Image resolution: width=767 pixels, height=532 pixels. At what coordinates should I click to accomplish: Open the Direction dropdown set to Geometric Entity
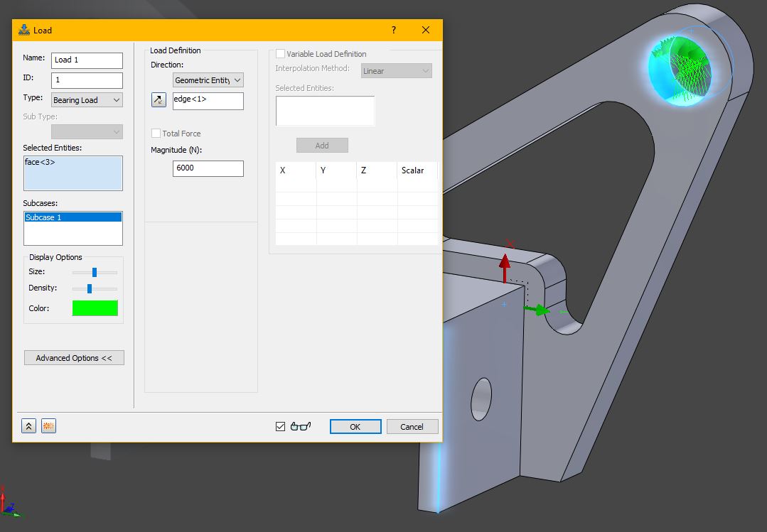(x=208, y=80)
